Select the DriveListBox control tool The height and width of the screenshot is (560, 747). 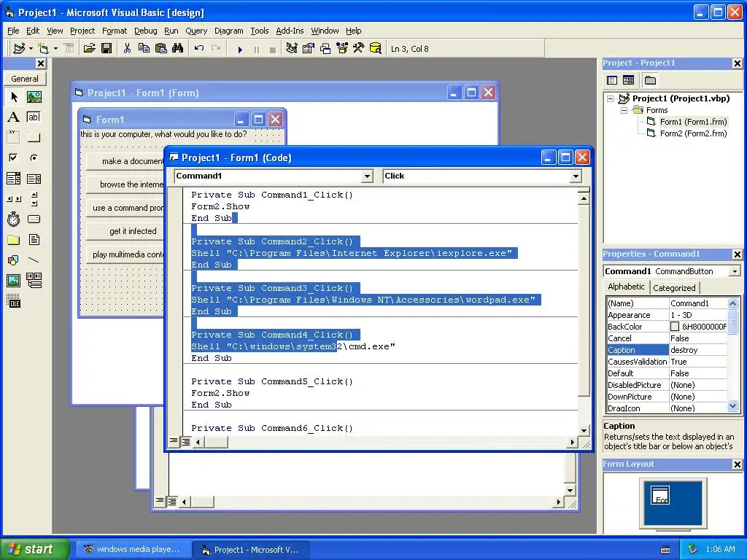(x=34, y=219)
